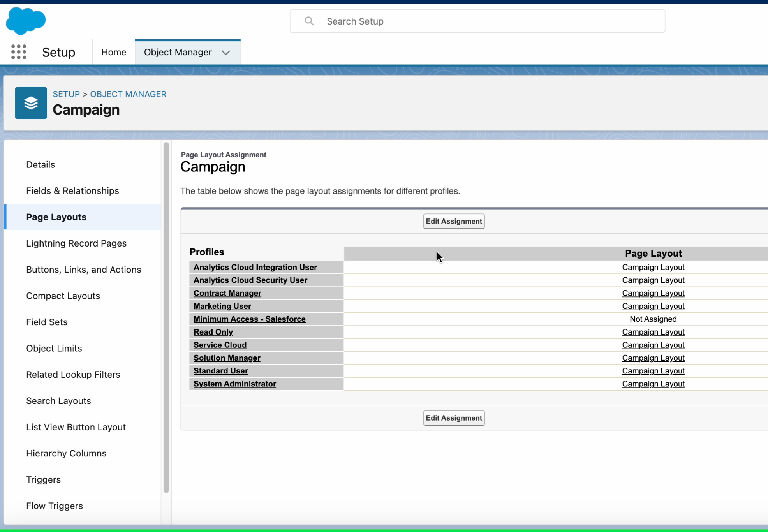
Task: Click the app launcher grid icon
Action: (19, 52)
